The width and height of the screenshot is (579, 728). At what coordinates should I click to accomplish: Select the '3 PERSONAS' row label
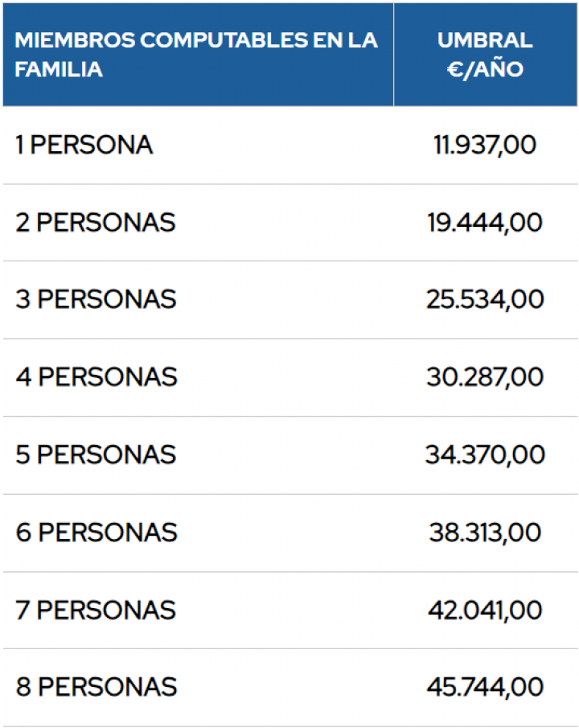coord(95,299)
